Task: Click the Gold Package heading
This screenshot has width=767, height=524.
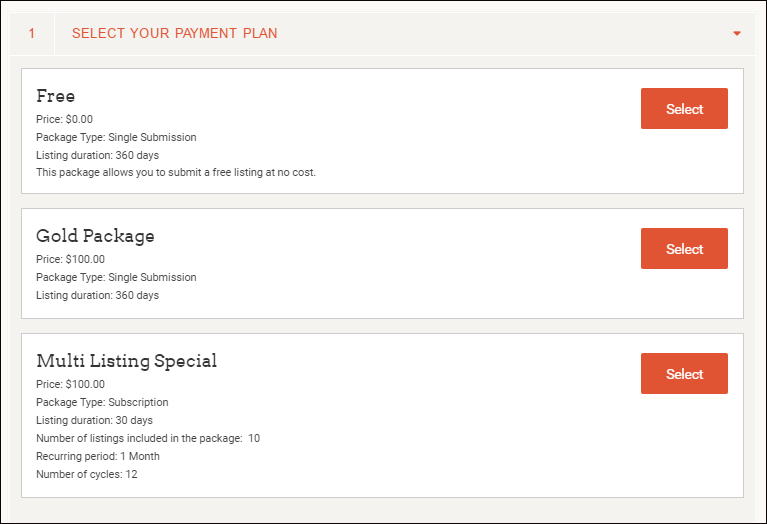Action: pos(95,236)
